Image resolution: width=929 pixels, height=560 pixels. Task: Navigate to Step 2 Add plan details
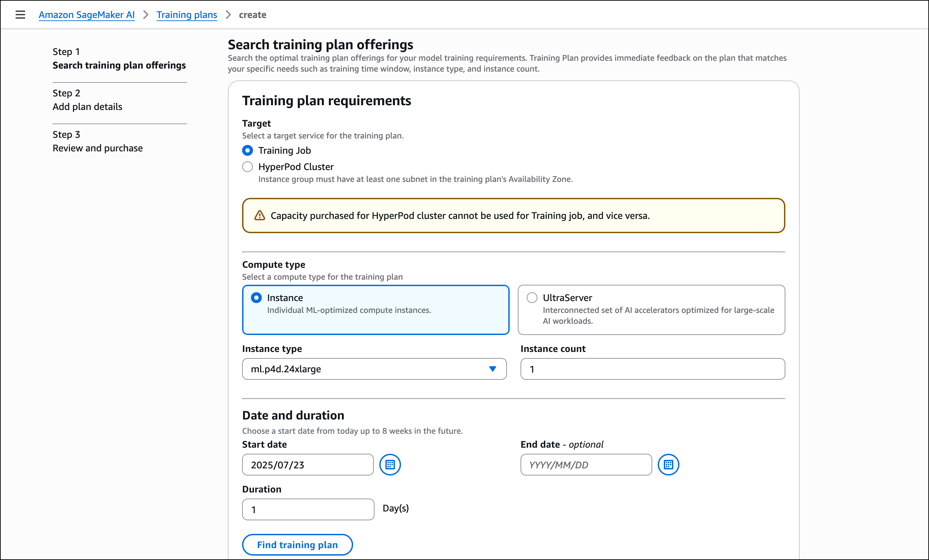point(87,107)
